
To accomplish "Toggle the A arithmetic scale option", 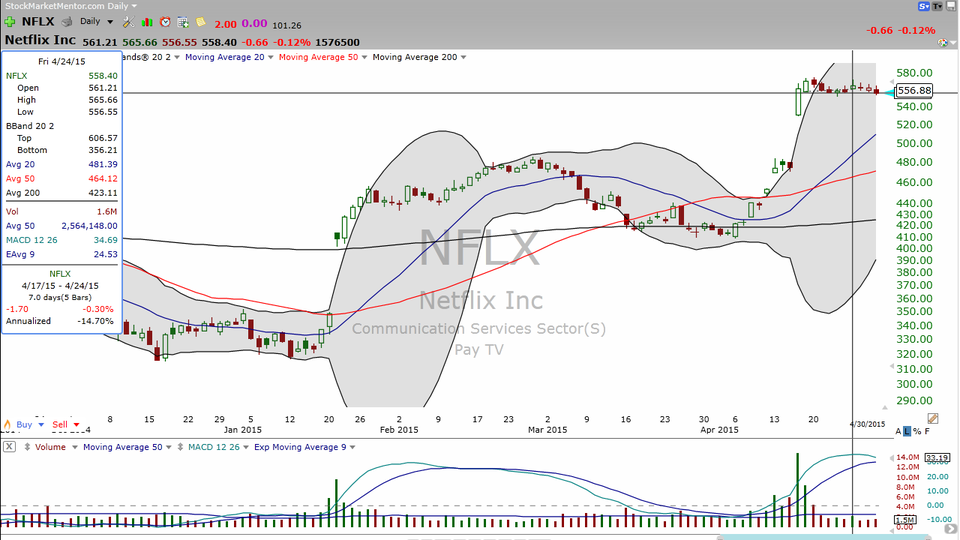I will tap(899, 431).
